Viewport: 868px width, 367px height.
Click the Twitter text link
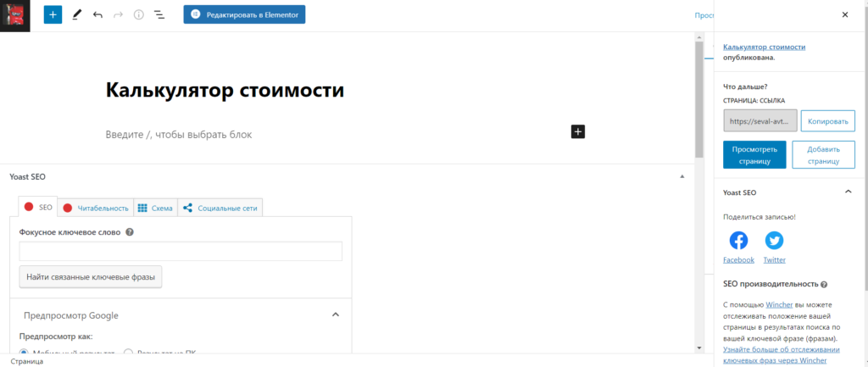[774, 260]
